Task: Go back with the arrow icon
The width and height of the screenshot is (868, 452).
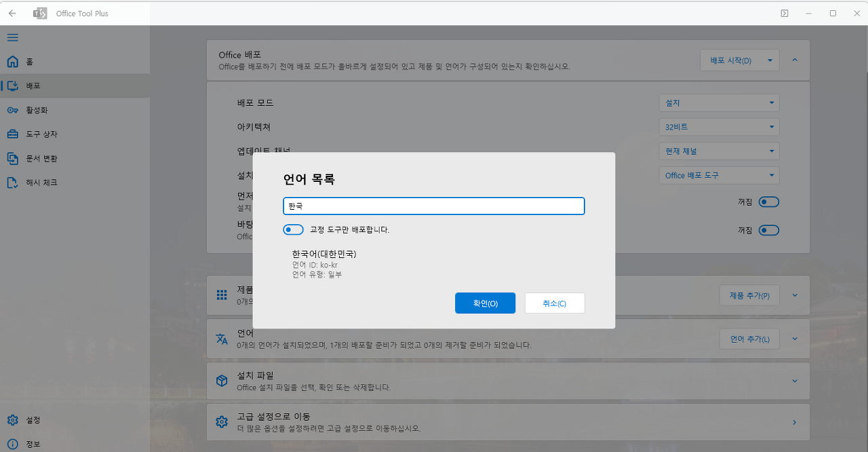Action: point(12,13)
